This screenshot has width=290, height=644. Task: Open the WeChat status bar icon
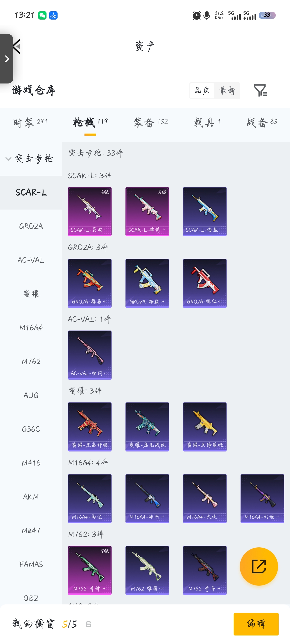tap(42, 15)
